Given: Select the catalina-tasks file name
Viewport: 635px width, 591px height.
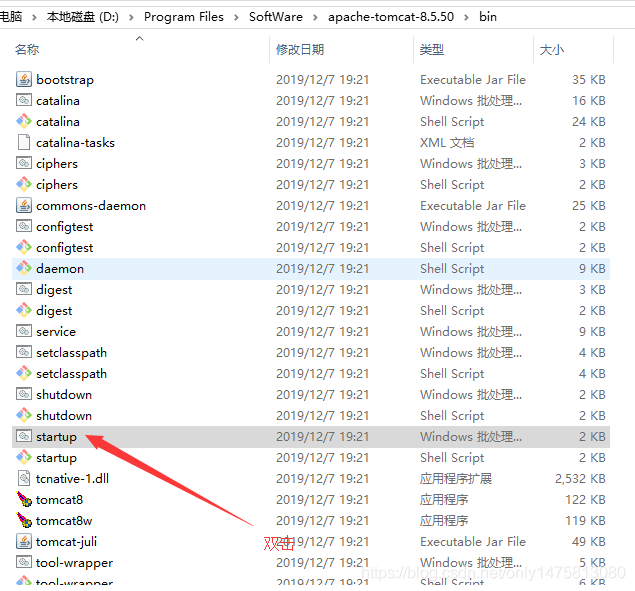Looking at the screenshot, I should [75, 143].
